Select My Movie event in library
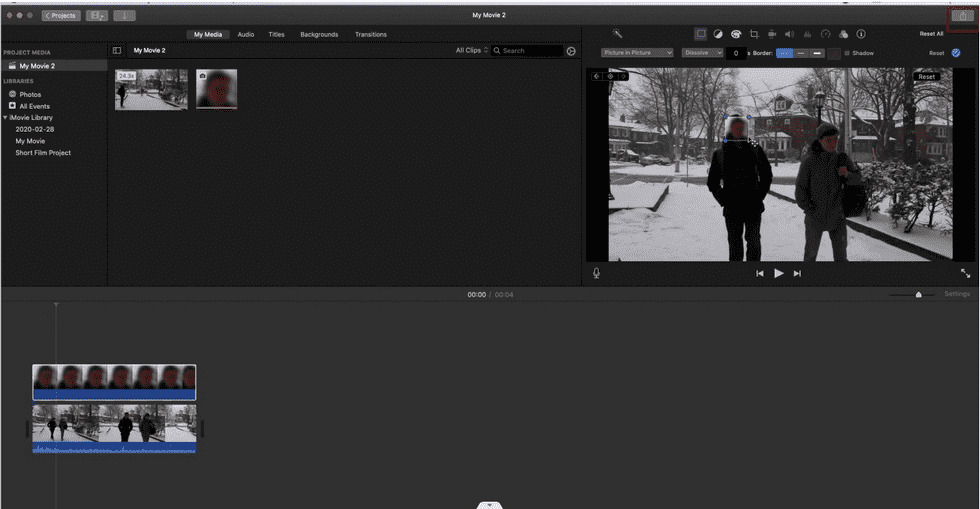This screenshot has height=509, width=980. pyautogui.click(x=30, y=141)
